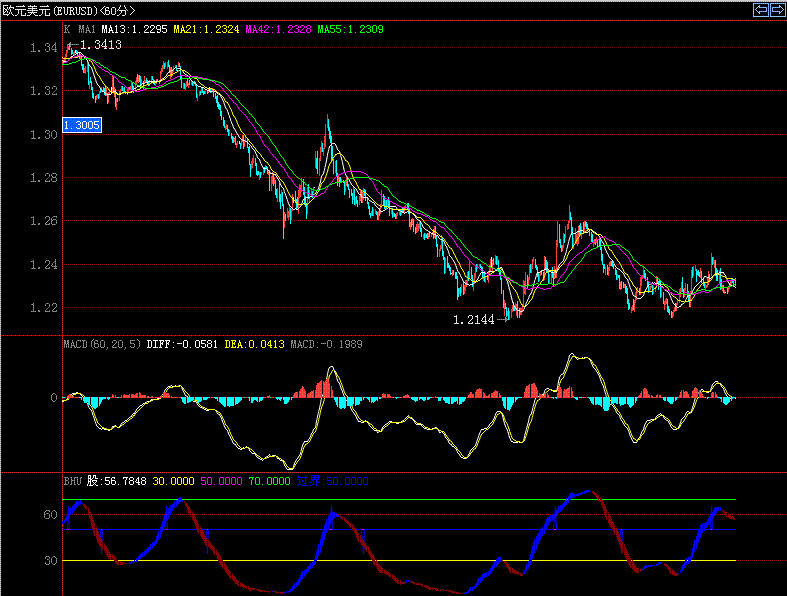Select the magenta MA42 indicator label

click(x=277, y=30)
